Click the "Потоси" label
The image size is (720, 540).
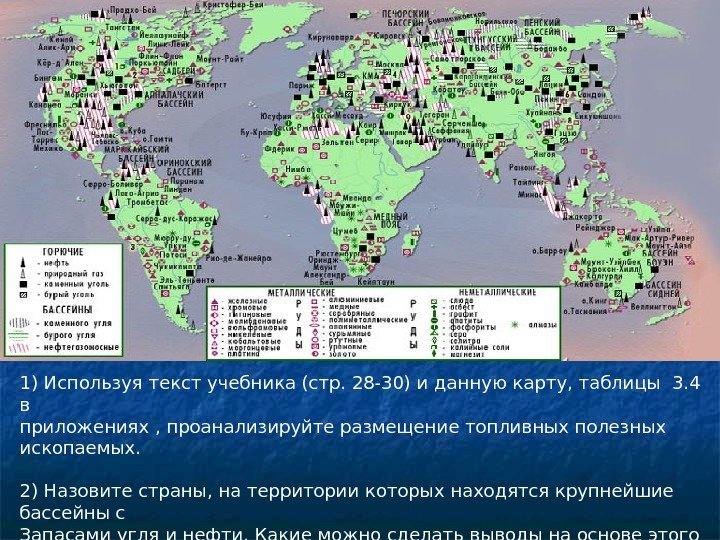[173, 254]
